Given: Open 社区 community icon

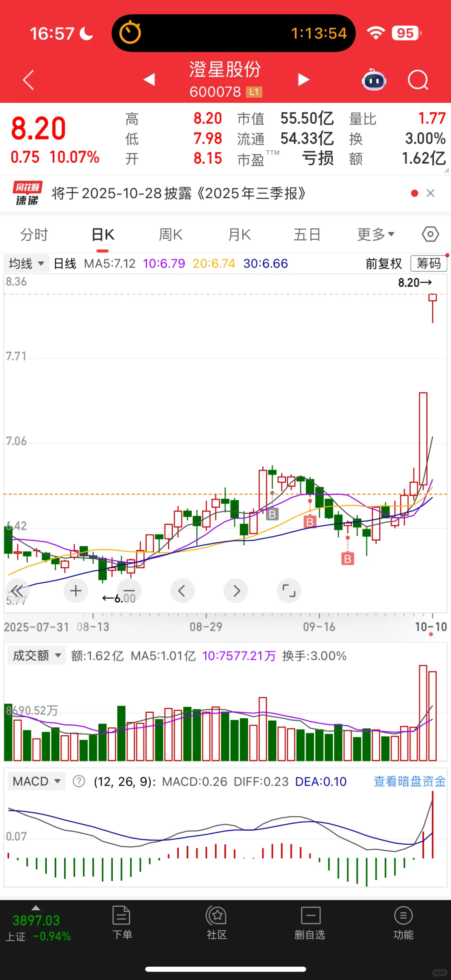Looking at the screenshot, I should (x=216, y=923).
